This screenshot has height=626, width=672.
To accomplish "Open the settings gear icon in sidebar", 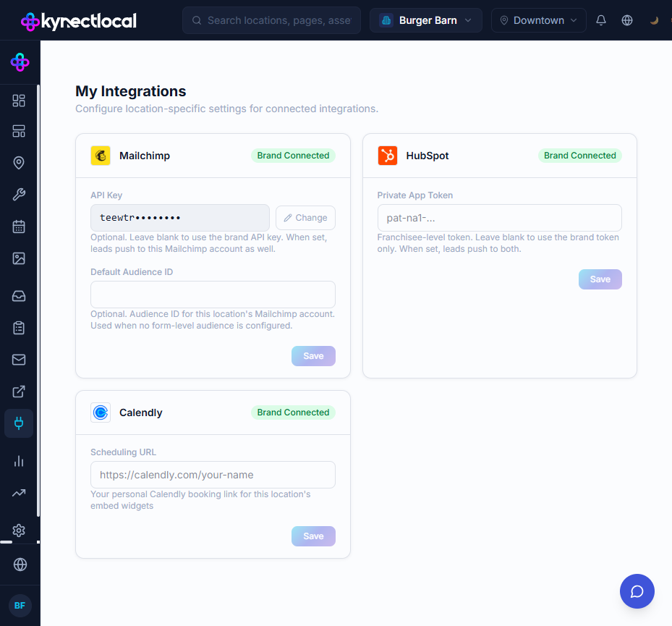I will click(19, 530).
